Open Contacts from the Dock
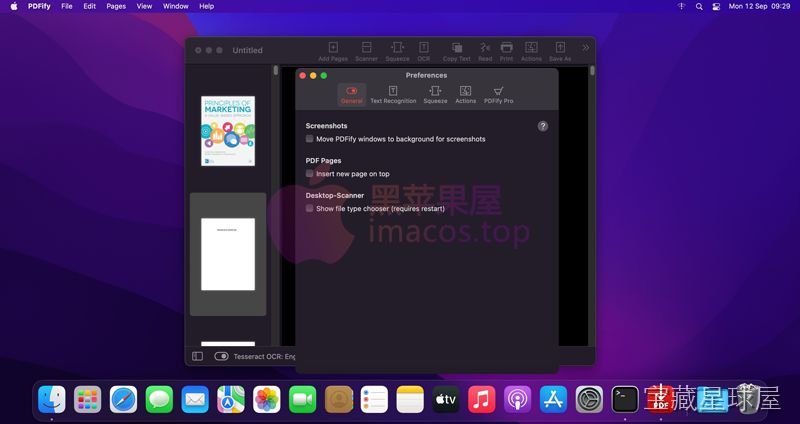Screen dimensions: 800x424 point(339,399)
